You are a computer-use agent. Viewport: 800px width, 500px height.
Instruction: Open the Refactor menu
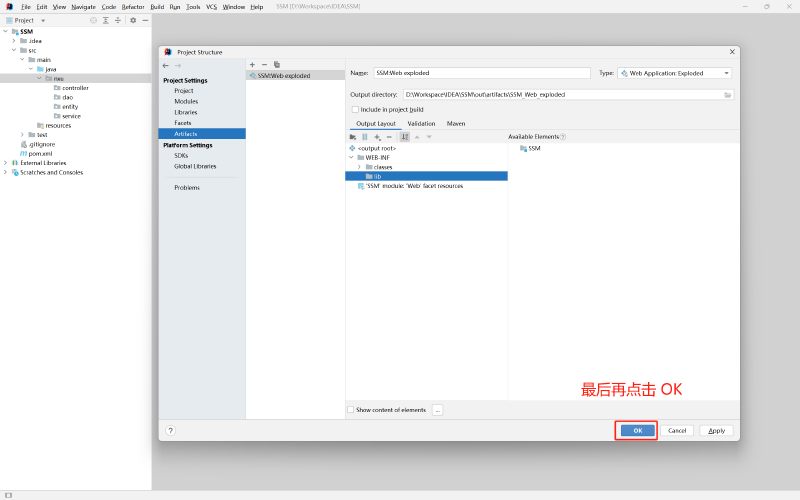click(x=133, y=7)
